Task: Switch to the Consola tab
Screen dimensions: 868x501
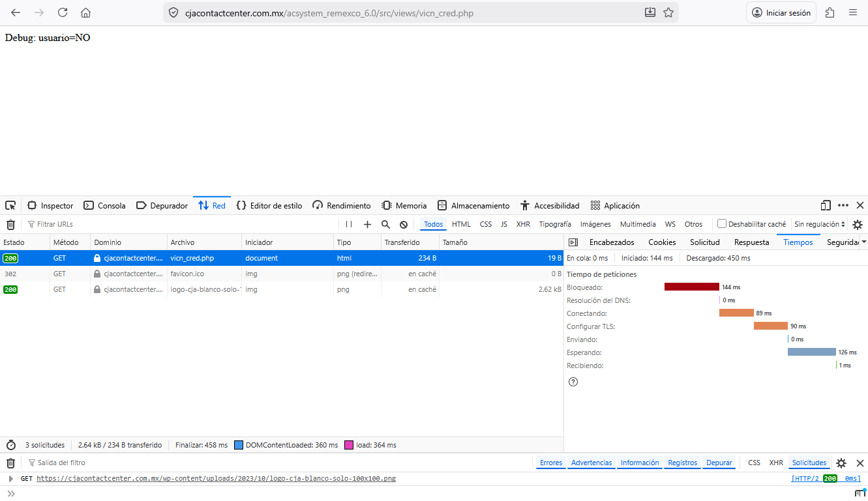Action: point(104,205)
